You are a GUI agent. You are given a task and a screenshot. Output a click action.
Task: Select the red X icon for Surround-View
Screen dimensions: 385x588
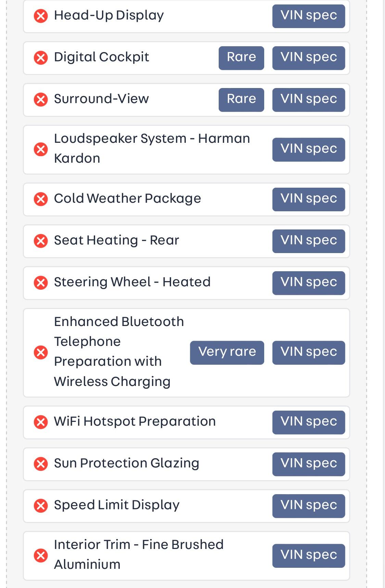41,99
